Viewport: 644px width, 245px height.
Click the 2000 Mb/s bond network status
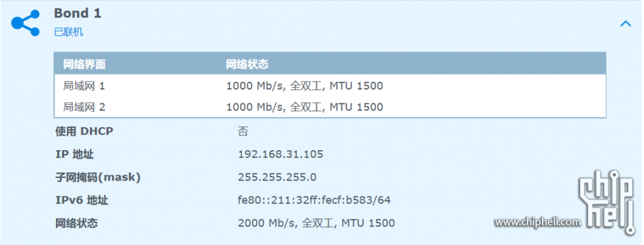(316, 223)
